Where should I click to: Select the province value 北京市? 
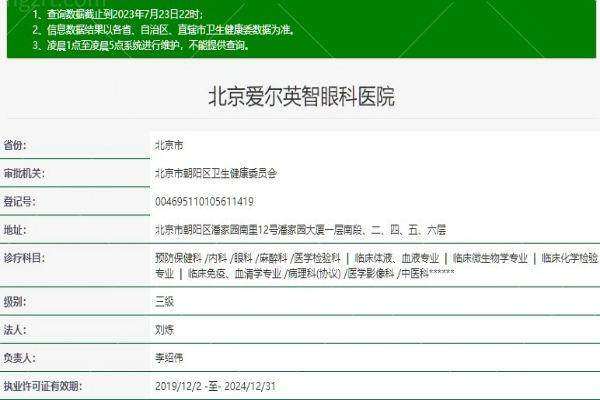169,145
